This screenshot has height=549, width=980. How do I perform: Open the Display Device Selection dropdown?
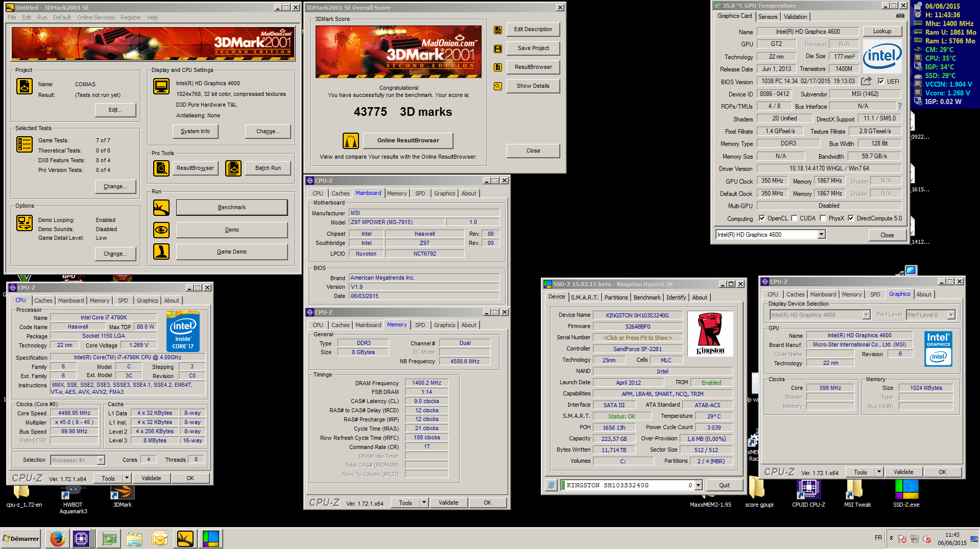pyautogui.click(x=866, y=315)
